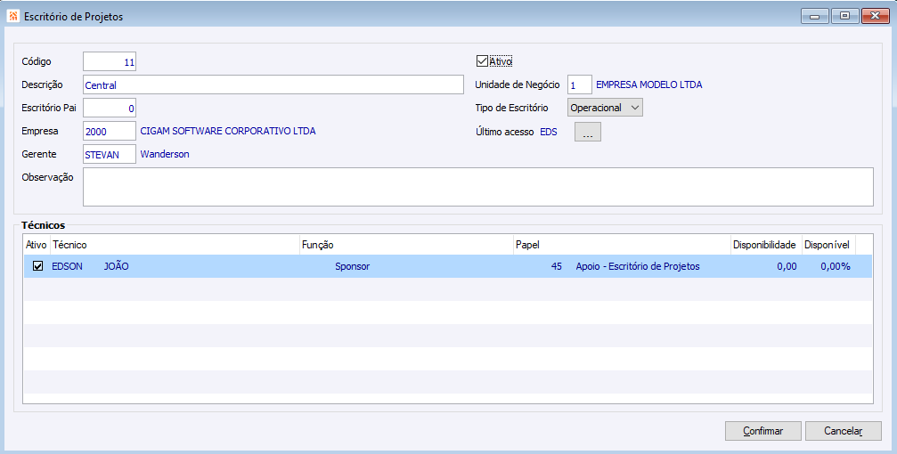Screen dimensions: 897x454
Task: Minimize the Escritório de Projetos window
Action: coord(815,16)
